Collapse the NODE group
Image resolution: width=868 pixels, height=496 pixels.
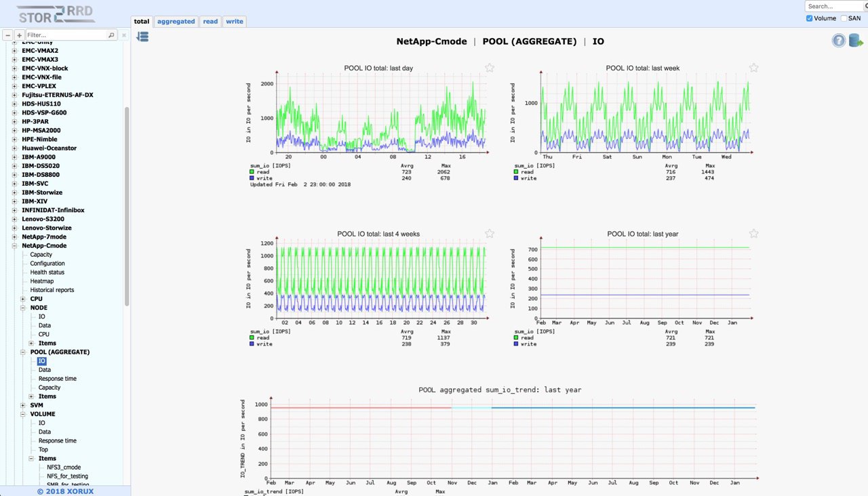pyautogui.click(x=23, y=308)
